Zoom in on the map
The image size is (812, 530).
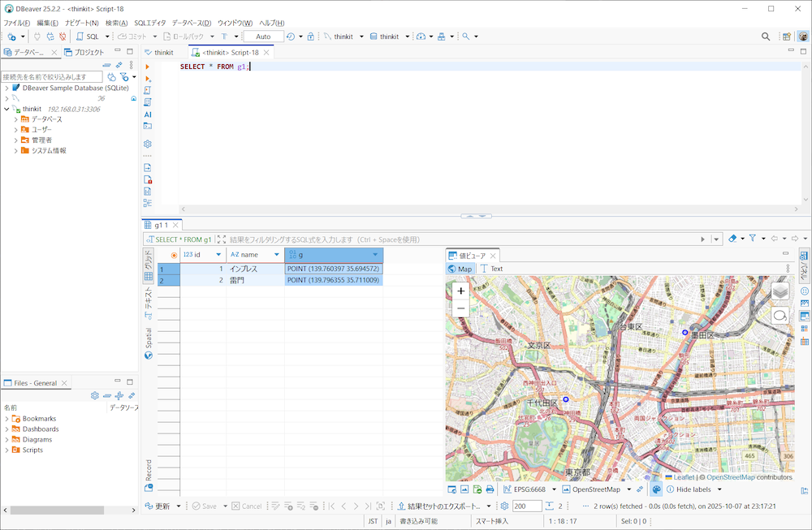tap(461, 291)
